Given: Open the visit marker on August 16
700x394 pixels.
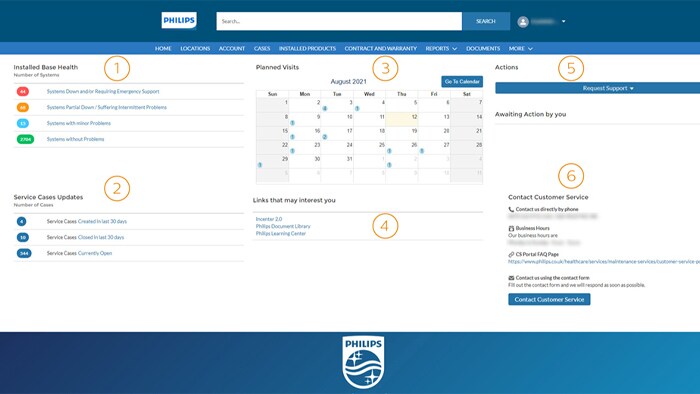Looking at the screenshot, I should tap(292, 137).
